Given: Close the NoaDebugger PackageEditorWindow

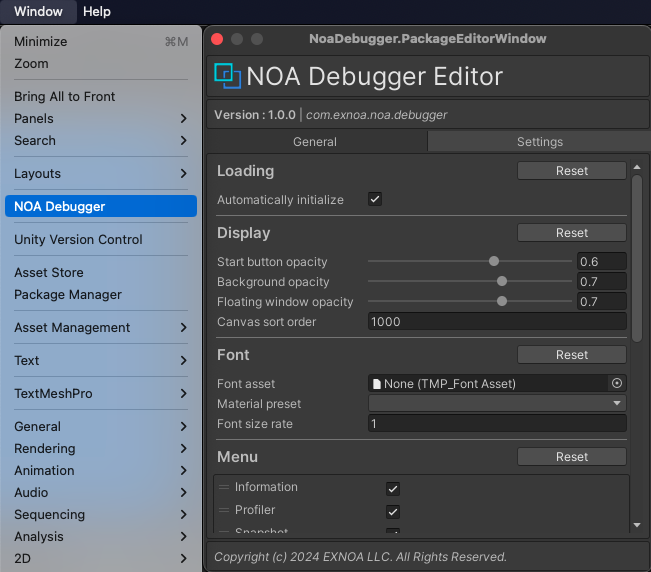Looking at the screenshot, I should (x=217, y=39).
